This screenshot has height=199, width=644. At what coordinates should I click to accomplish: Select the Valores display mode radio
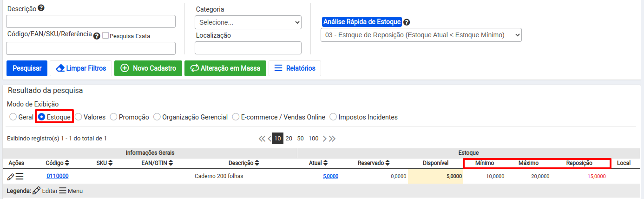(79, 117)
